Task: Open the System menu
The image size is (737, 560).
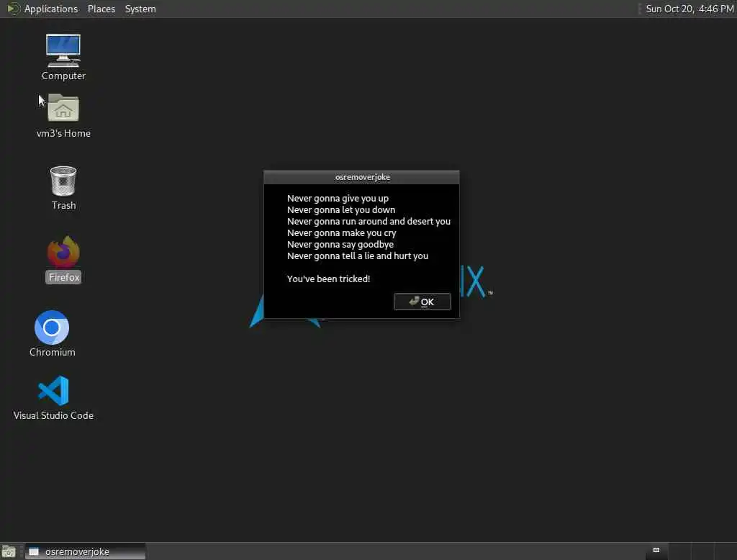Action: 140,9
